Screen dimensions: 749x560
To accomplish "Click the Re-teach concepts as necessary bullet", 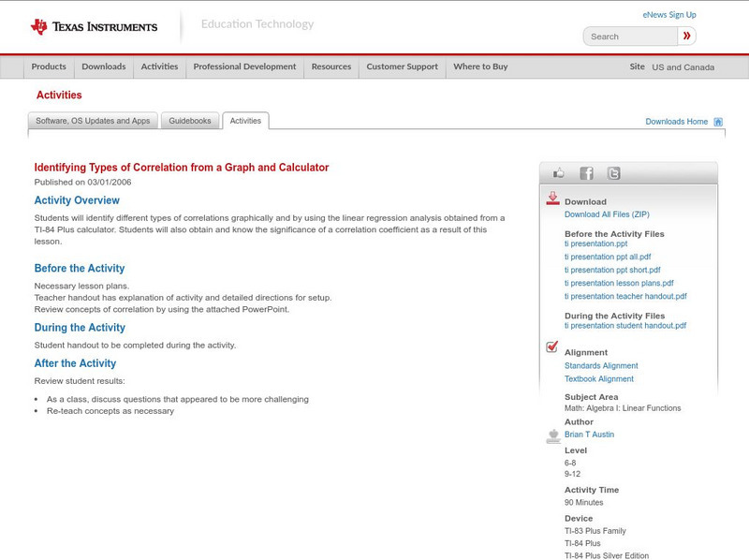I will coord(110,411).
